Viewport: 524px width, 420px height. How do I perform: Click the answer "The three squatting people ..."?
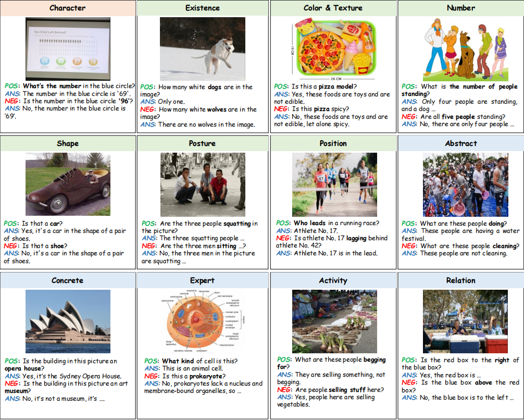tap(202, 238)
